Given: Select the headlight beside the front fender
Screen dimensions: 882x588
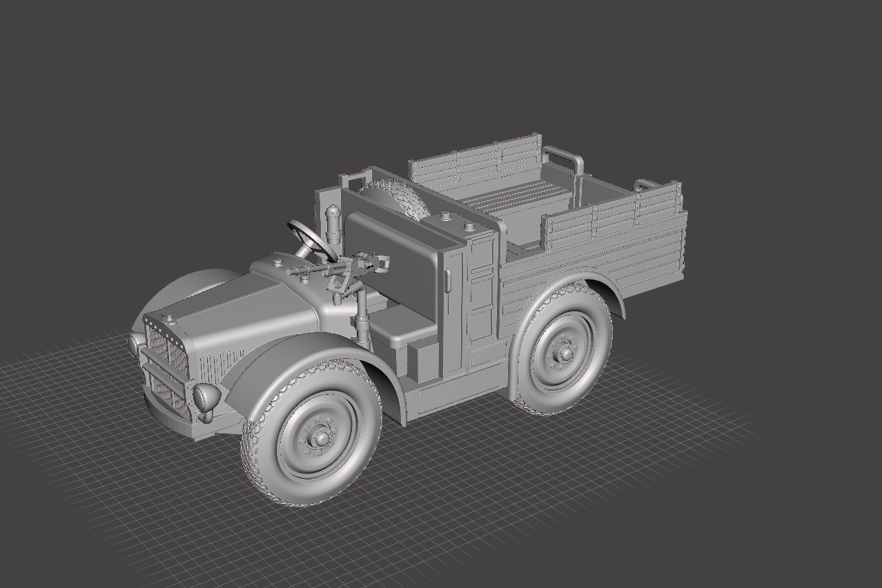Looking at the screenshot, I should click(x=206, y=396).
